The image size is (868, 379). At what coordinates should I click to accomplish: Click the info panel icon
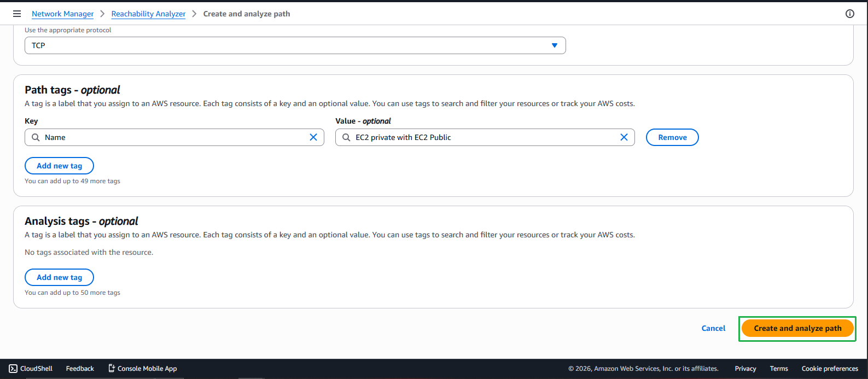tap(849, 14)
